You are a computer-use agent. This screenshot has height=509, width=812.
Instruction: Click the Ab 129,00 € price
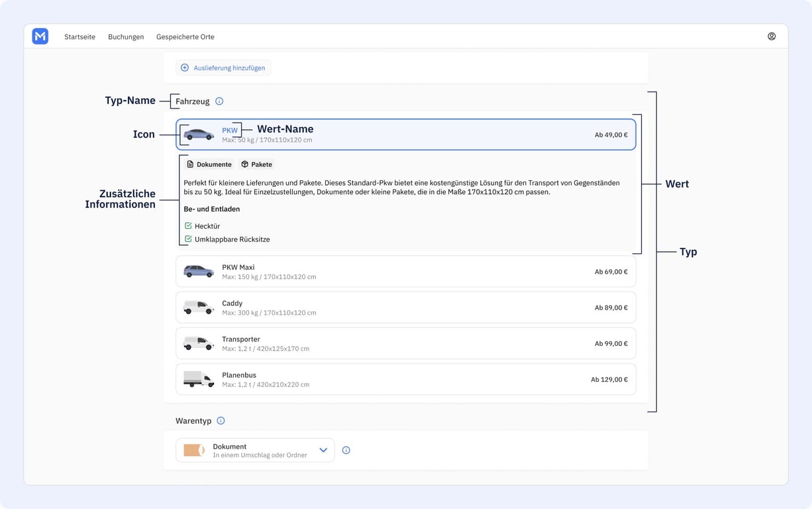coord(609,380)
